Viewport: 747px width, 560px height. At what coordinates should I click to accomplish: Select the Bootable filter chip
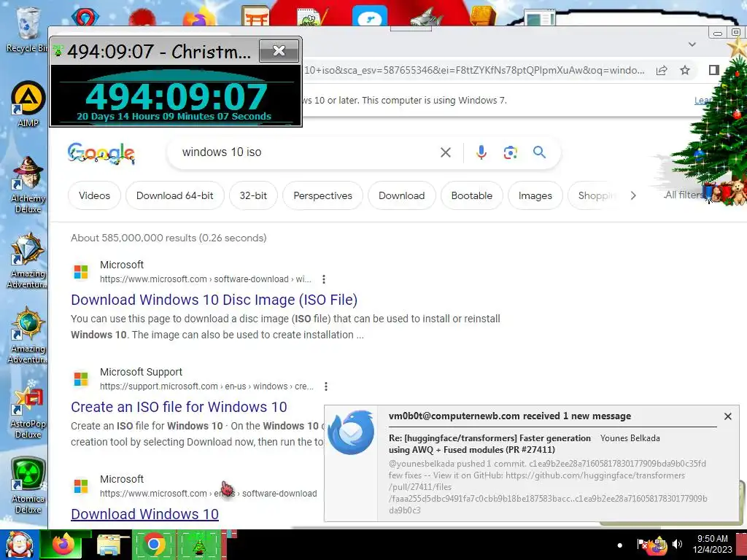[x=472, y=195]
